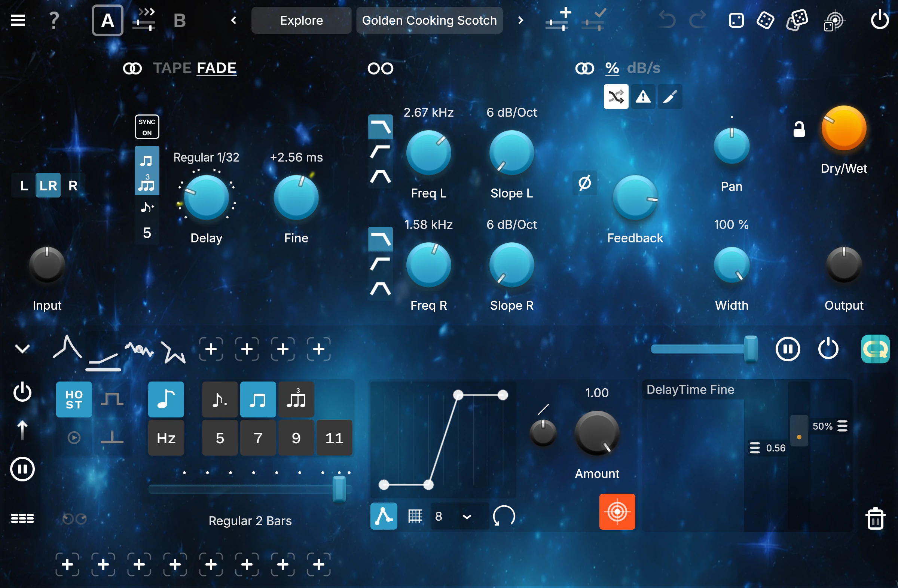Toggle the lock icon next to Dry/Wet
Image resolution: width=898 pixels, height=588 pixels.
tap(800, 129)
